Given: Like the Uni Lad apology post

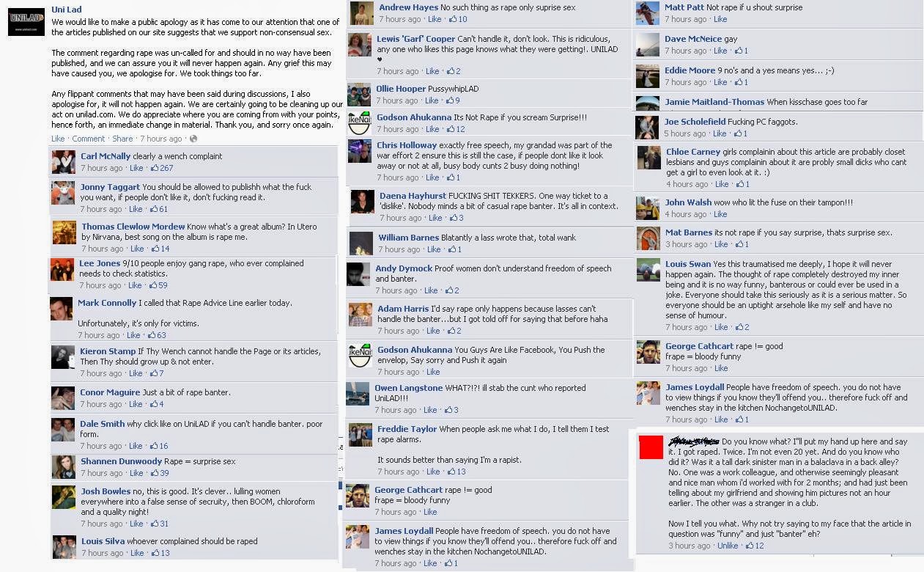Looking at the screenshot, I should point(58,139).
